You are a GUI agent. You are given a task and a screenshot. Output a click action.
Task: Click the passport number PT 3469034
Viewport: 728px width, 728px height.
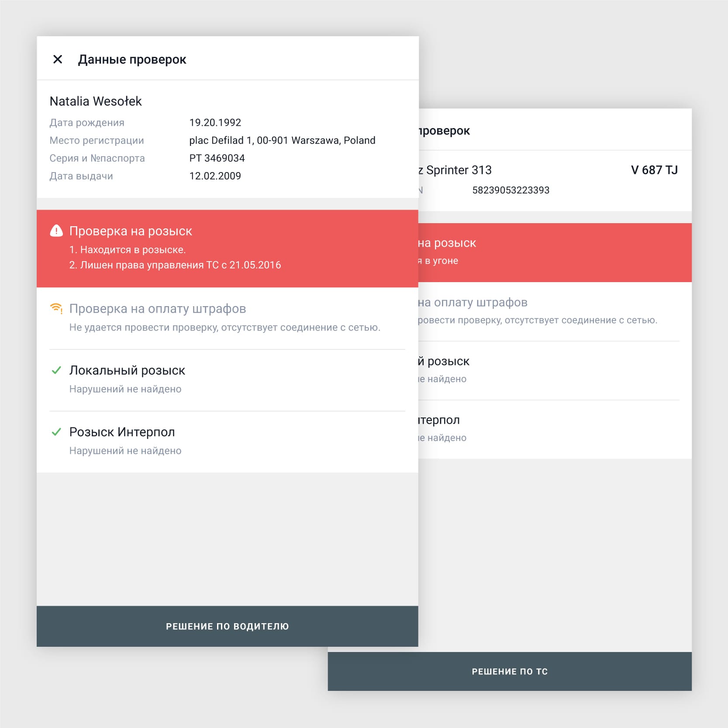pyautogui.click(x=217, y=158)
